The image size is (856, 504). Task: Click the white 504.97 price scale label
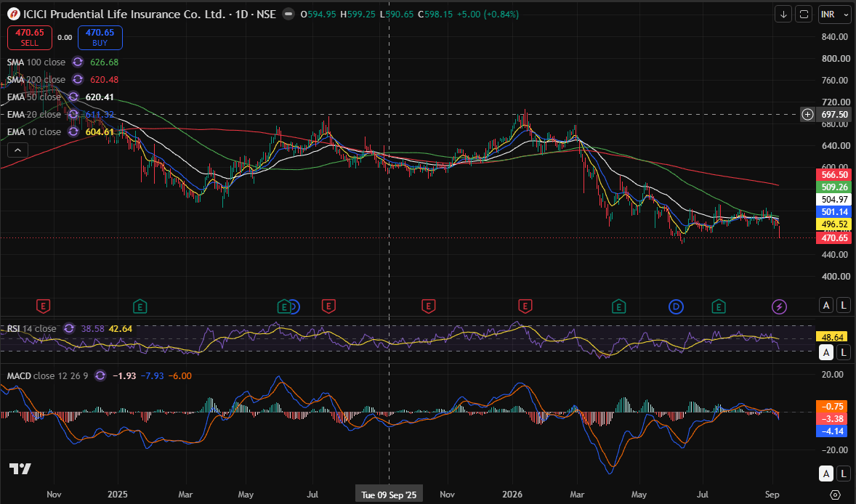point(834,200)
